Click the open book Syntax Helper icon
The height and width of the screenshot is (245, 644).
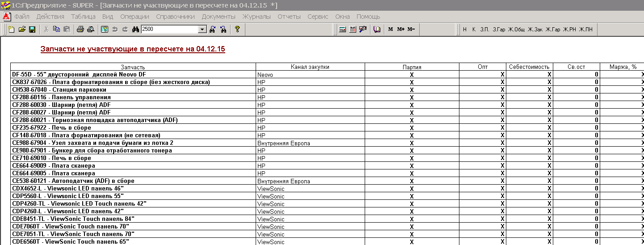pos(377,30)
